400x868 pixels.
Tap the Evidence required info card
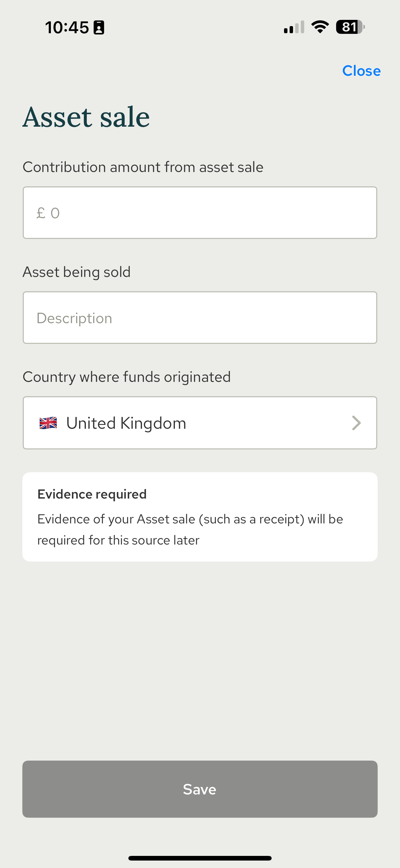[200, 517]
